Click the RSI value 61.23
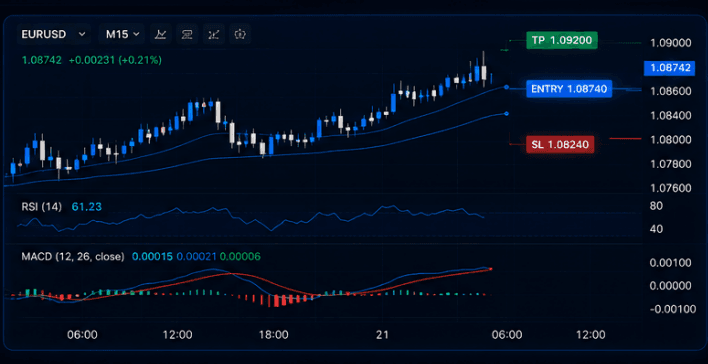708x364 pixels. point(87,207)
